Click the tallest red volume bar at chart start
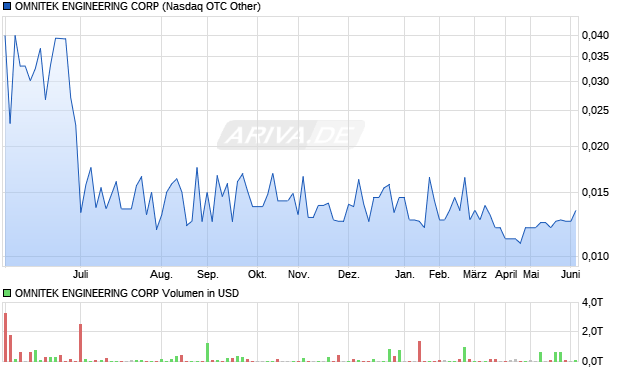 point(6,337)
